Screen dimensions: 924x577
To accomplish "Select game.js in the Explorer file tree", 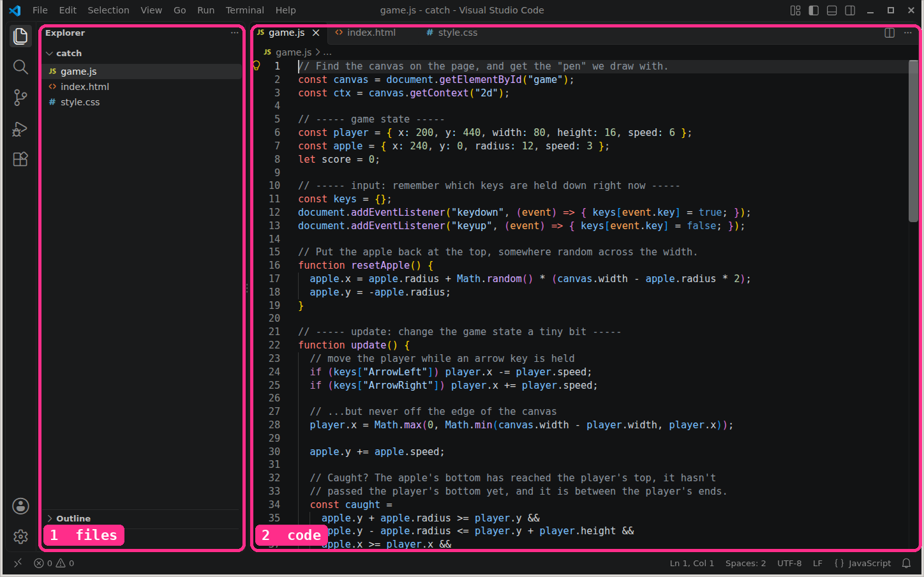I will [x=140, y=71].
